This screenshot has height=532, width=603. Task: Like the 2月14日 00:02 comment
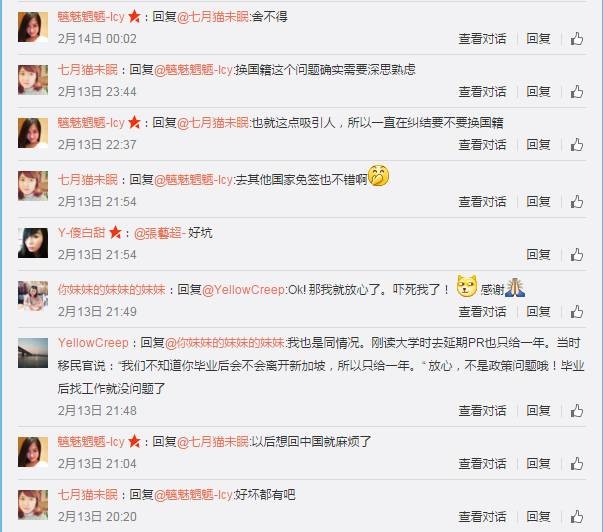[x=576, y=39]
